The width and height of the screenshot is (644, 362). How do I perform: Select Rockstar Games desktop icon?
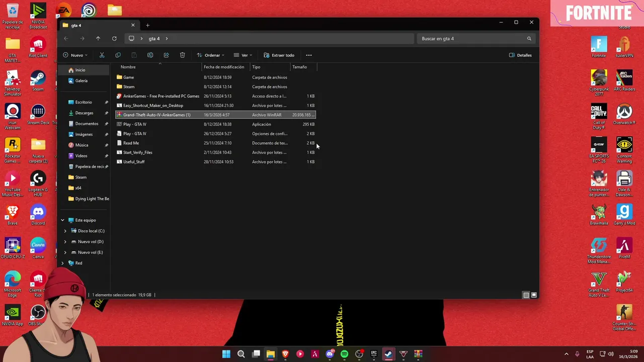(13, 150)
